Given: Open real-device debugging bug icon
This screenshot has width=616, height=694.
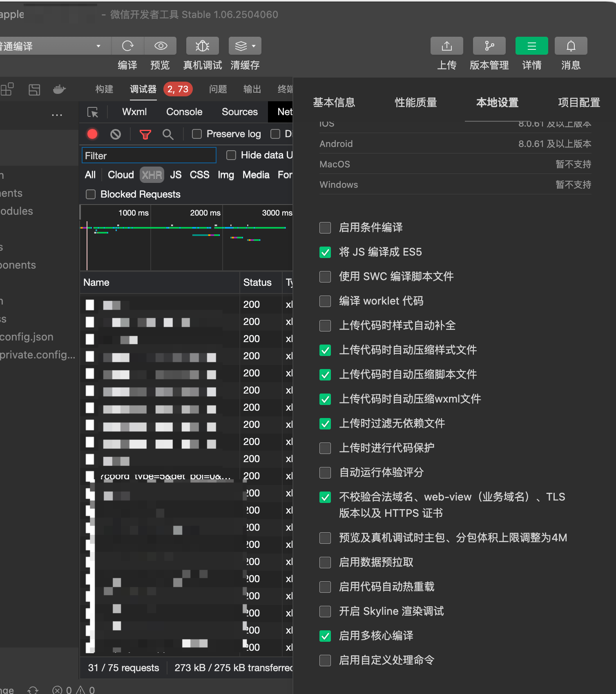Looking at the screenshot, I should [x=203, y=46].
